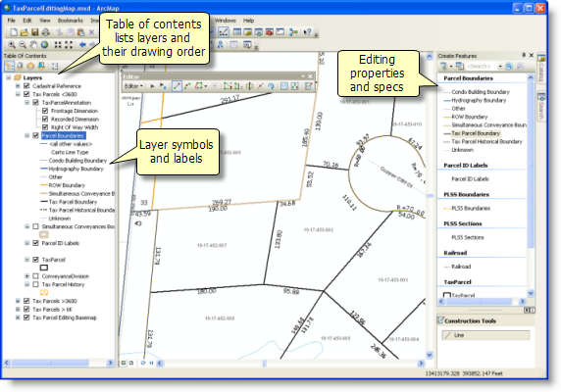Screen dimensions: 561x392
Task: Click the Paste clipboard icon
Action: [80, 32]
